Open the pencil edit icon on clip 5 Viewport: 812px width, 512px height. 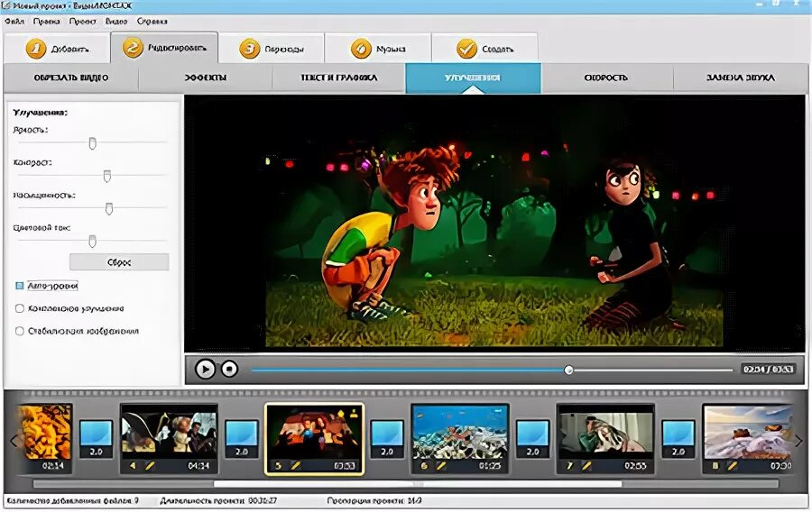[295, 466]
